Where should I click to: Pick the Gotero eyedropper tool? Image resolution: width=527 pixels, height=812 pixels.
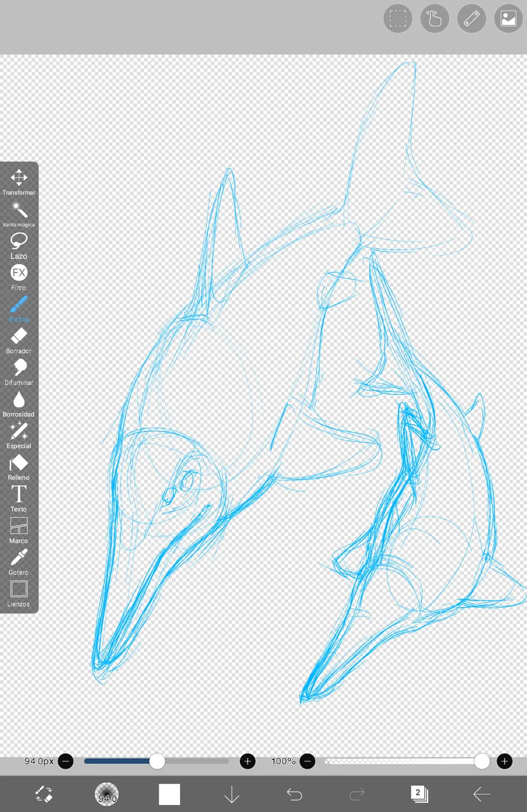click(19, 563)
